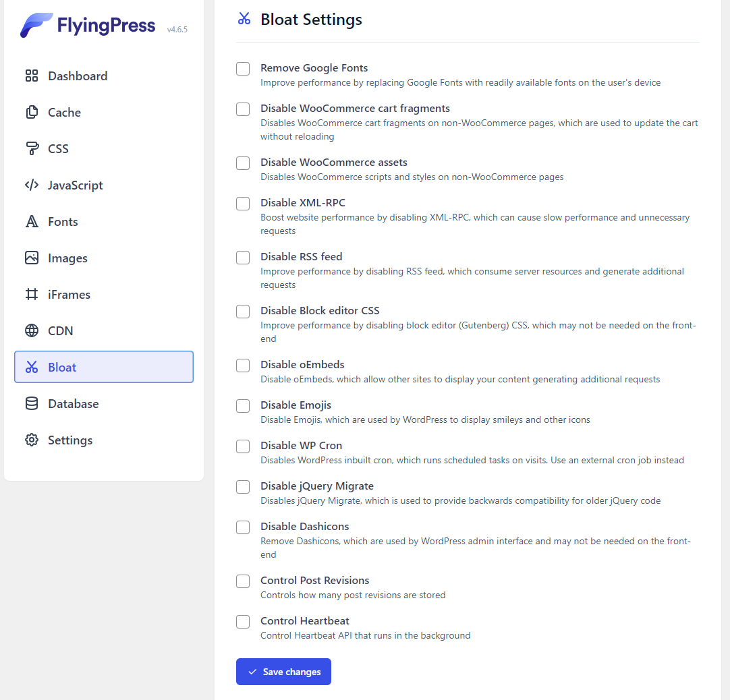This screenshot has height=700, width=730.
Task: Enable Remove Google Fonts
Action: (242, 68)
